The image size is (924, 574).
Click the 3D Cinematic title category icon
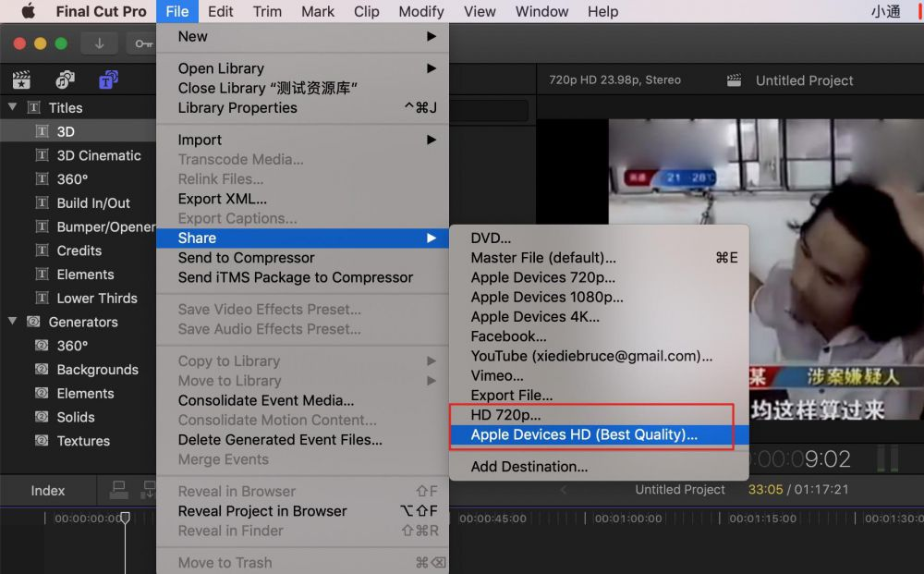point(42,155)
